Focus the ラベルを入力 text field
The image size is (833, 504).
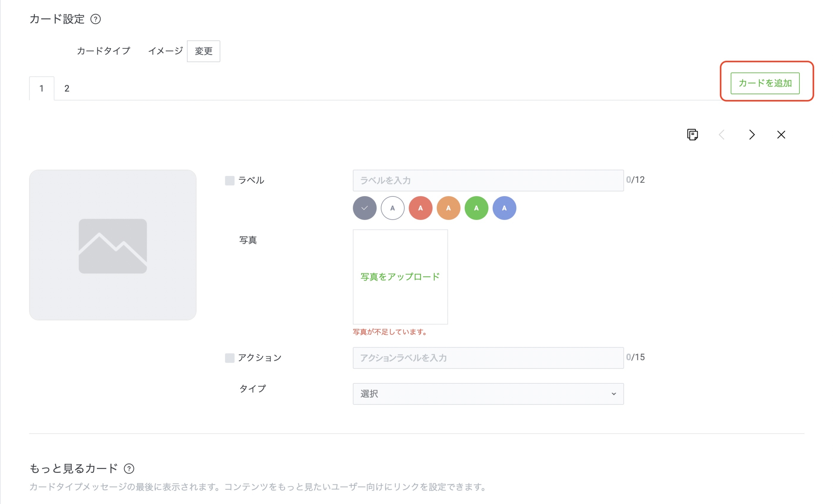click(488, 180)
